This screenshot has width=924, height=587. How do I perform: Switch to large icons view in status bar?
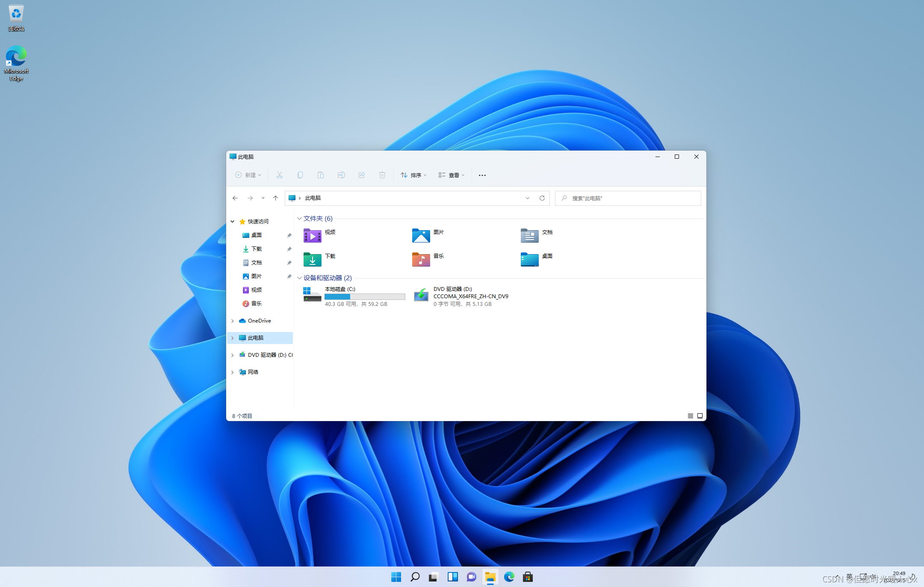tap(700, 416)
